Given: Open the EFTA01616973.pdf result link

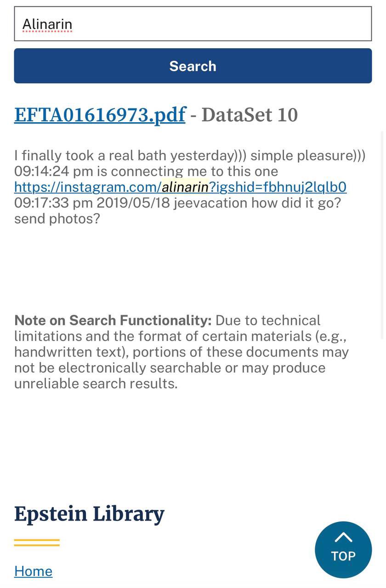Looking at the screenshot, I should click(100, 115).
